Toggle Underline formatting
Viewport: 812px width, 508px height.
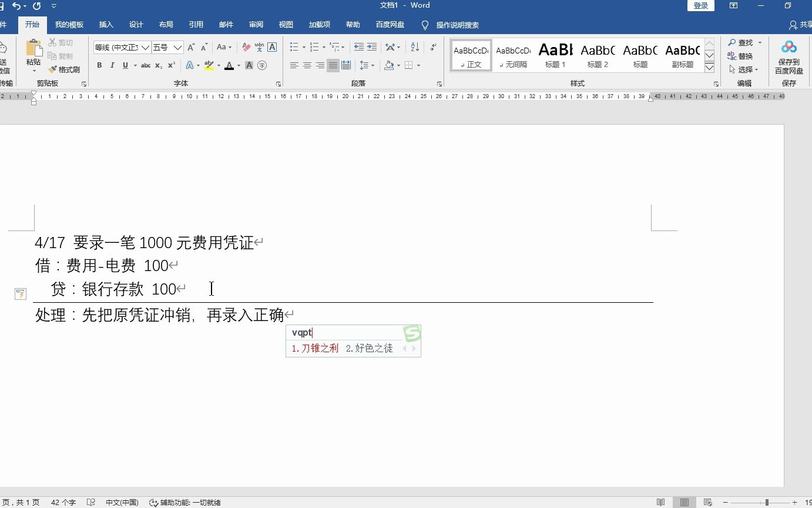coord(125,65)
